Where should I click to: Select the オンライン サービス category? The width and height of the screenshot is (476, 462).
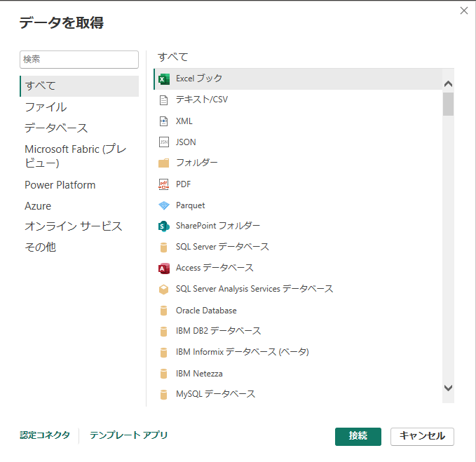pos(73,226)
